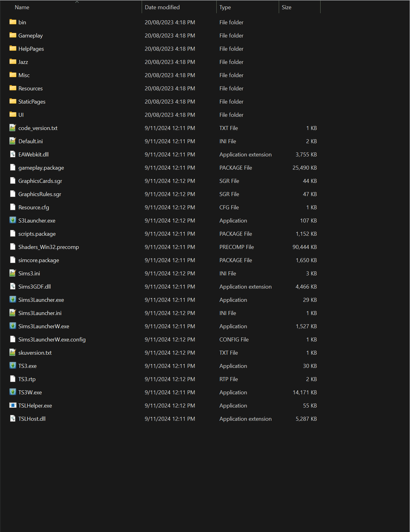Select the GraphicsRules.sgr file name
This screenshot has height=532, width=410.
(x=40, y=194)
